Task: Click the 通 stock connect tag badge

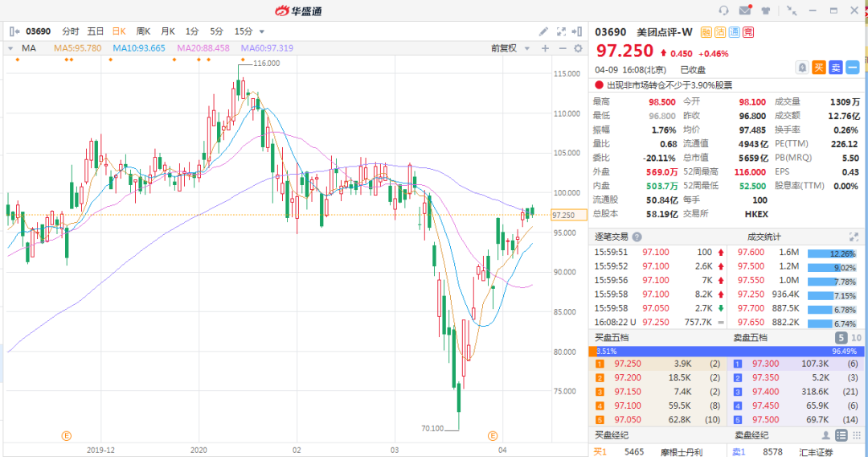Action: point(734,32)
